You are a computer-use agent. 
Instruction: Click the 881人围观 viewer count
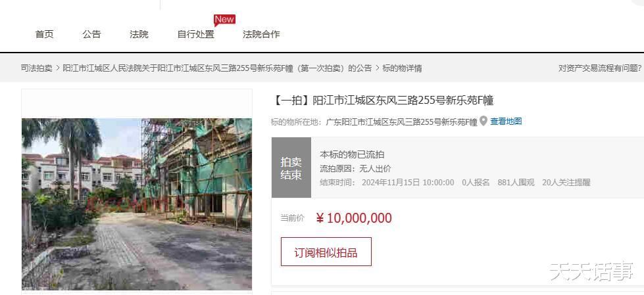coord(516,183)
